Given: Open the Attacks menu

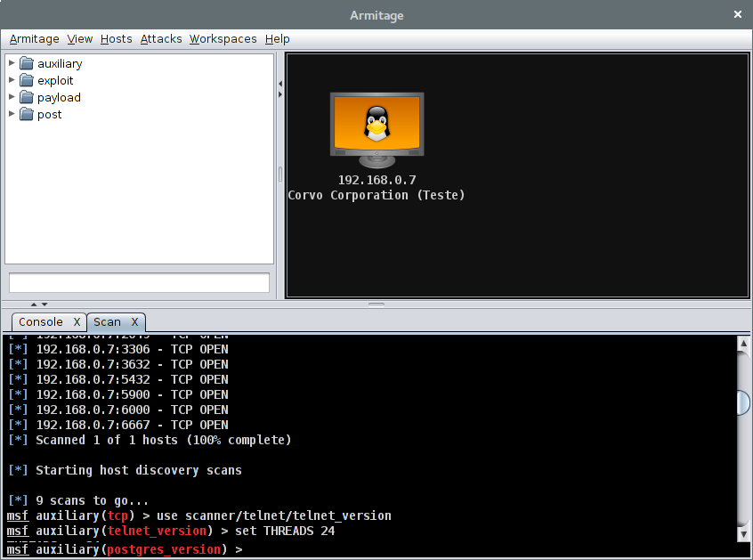Looking at the screenshot, I should [161, 39].
